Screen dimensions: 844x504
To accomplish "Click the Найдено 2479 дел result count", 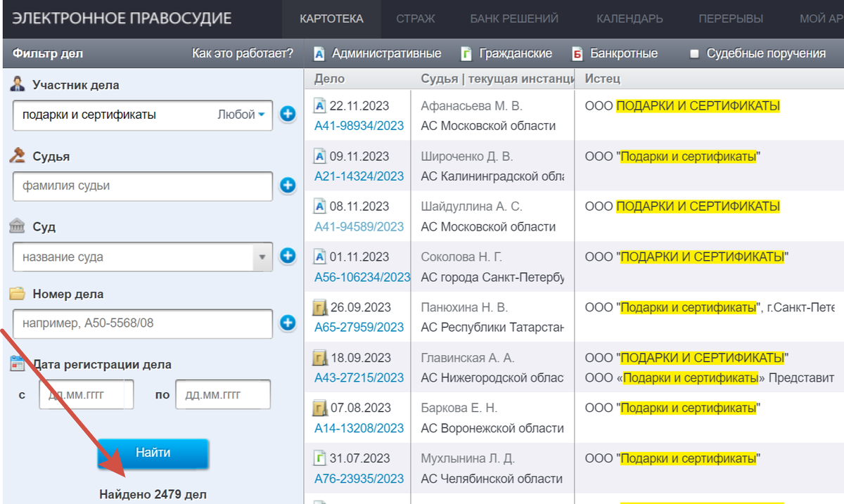I will pyautogui.click(x=153, y=494).
